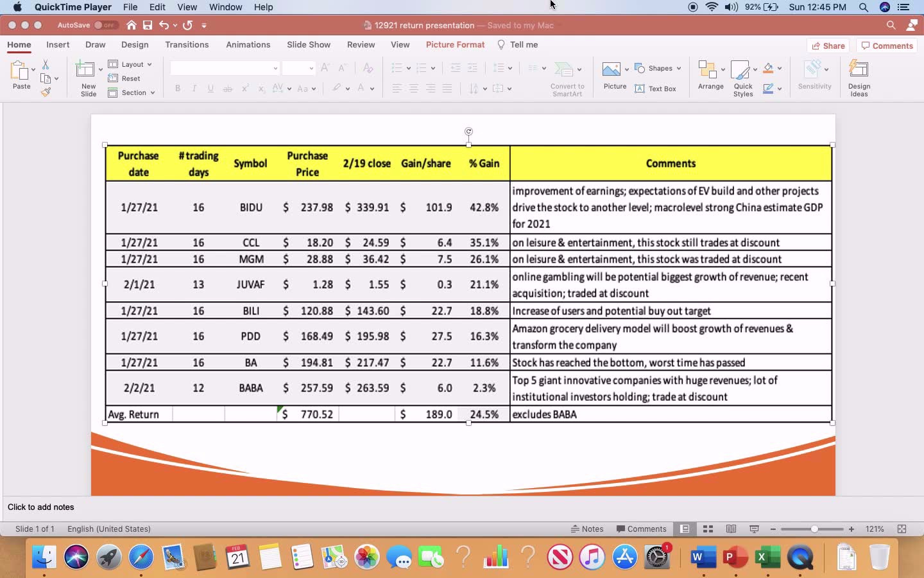Click the Undo arrow

[164, 25]
